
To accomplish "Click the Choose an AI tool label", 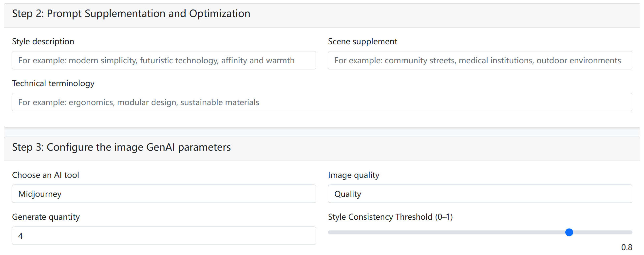I will point(45,175).
